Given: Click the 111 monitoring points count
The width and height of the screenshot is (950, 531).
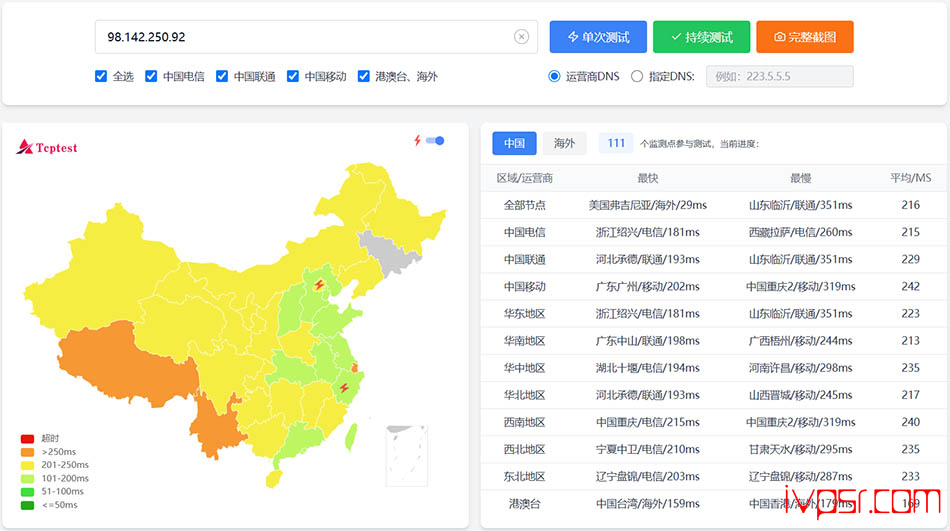Looking at the screenshot, I should click(x=616, y=143).
